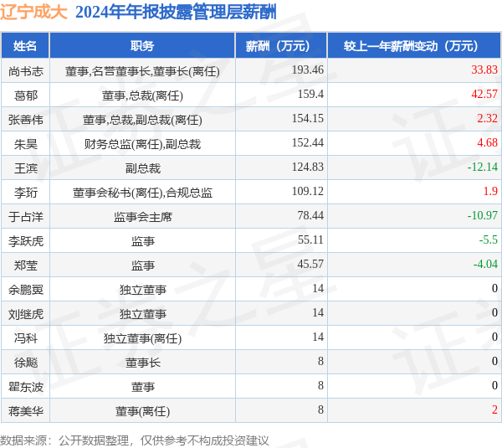
Task: Click the heading 2024年年报披露管理层薪酬
Action: point(176,13)
